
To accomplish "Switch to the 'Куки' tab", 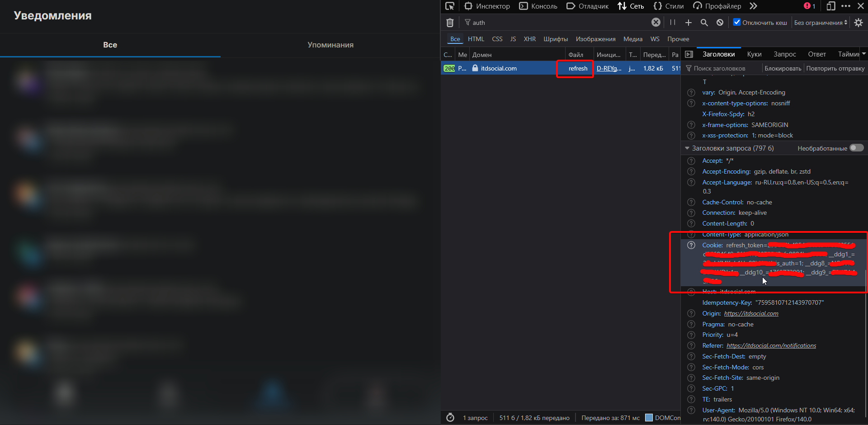I will tap(754, 54).
